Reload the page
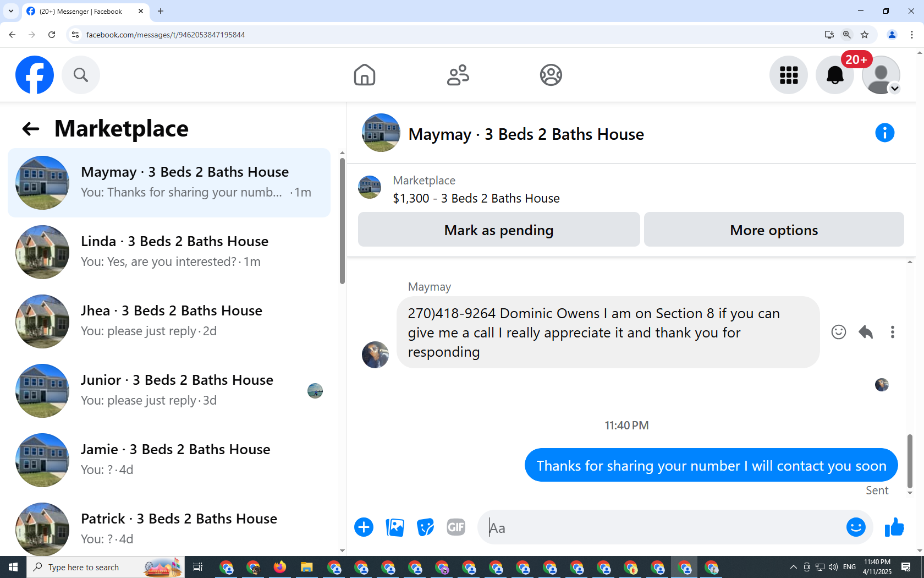Viewport: 924px width, 578px height. tap(52, 35)
